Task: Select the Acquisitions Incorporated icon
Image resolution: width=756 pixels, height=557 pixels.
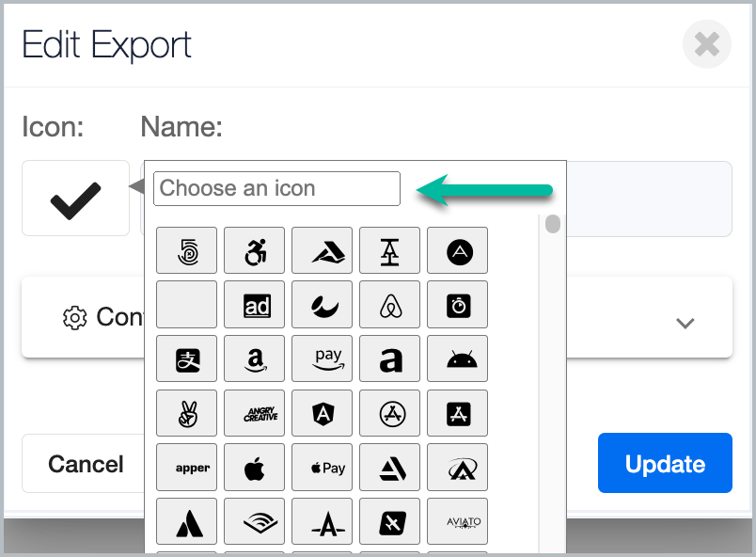Action: 389,251
